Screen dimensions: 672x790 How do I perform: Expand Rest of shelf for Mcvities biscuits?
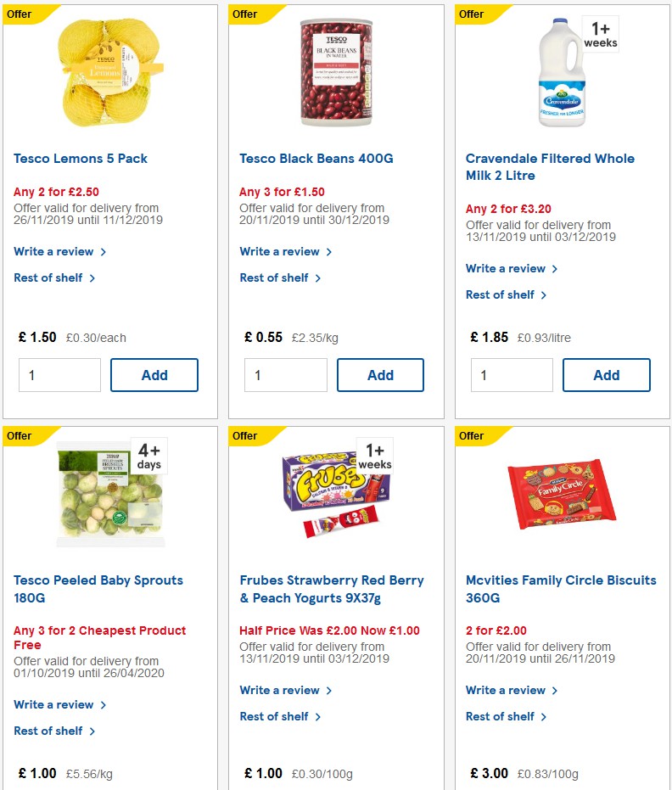[x=501, y=716]
